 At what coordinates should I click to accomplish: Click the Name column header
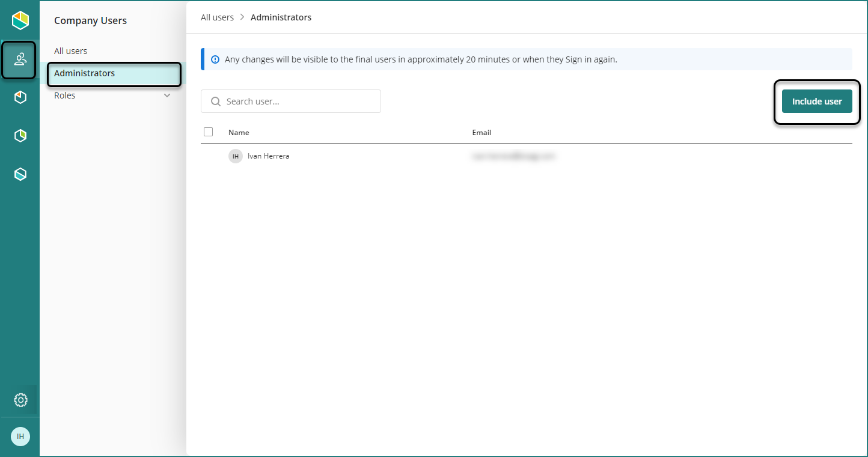239,133
